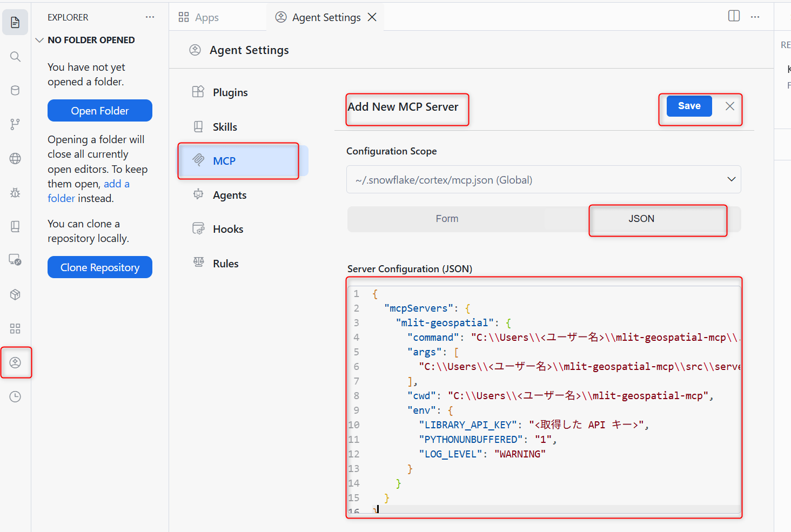Open the Configuration Scope dropdown
791x532 pixels.
(x=544, y=179)
